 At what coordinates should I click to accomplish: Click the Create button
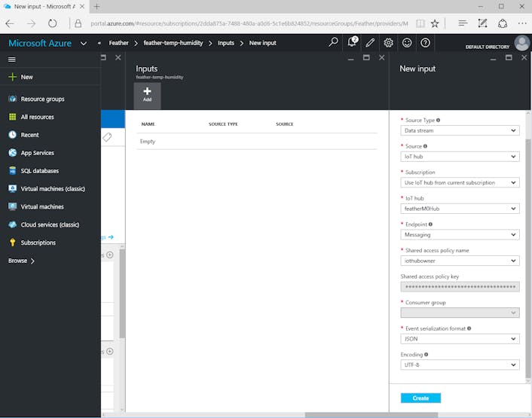coord(420,398)
